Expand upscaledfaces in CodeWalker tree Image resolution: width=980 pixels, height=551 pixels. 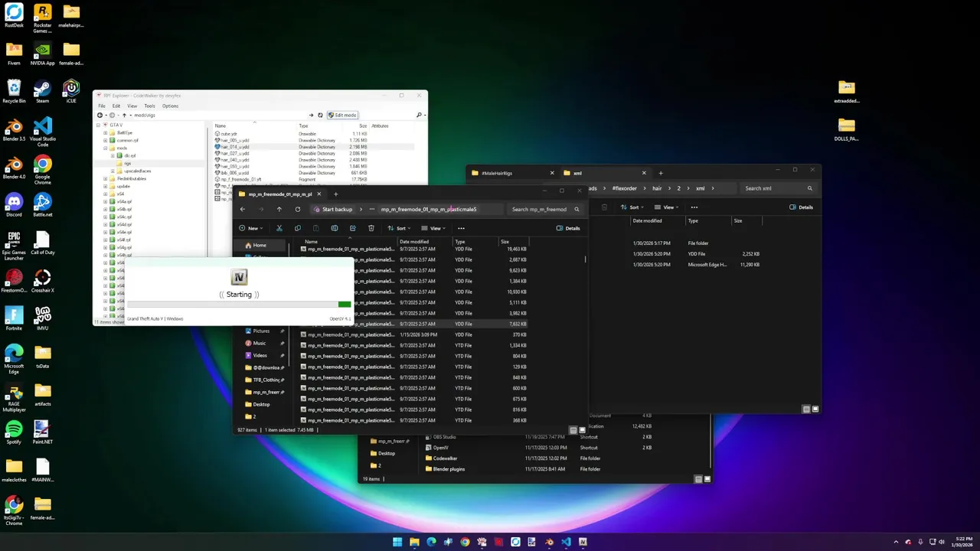(x=113, y=171)
